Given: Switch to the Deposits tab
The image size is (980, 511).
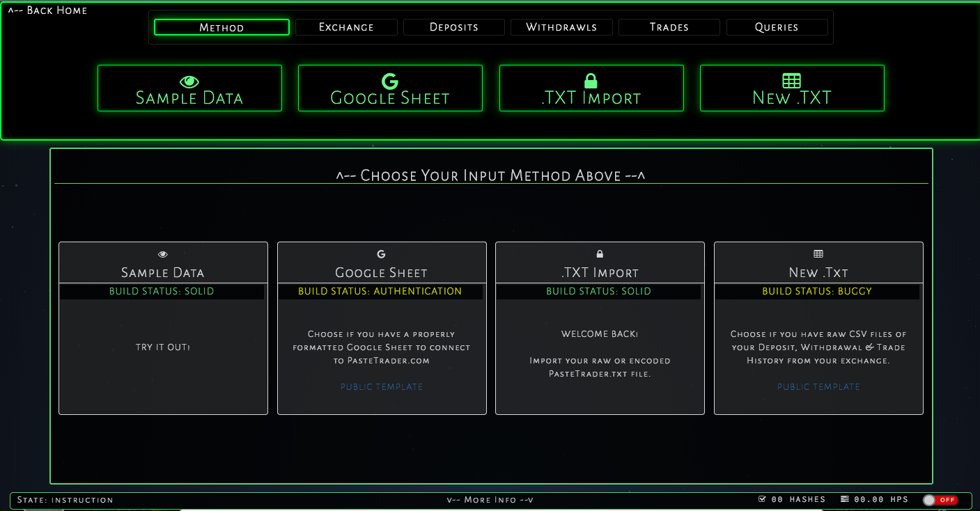Looking at the screenshot, I should (x=454, y=27).
